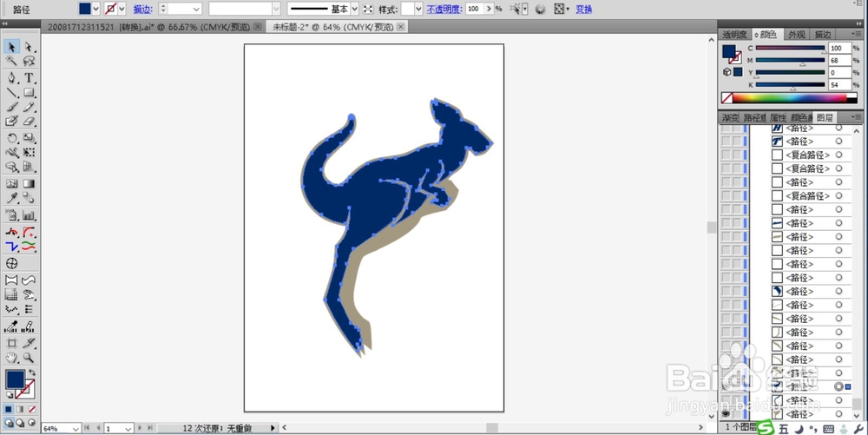
Task: Click the Recolor Artwork icon in control bar
Action: coord(540,9)
